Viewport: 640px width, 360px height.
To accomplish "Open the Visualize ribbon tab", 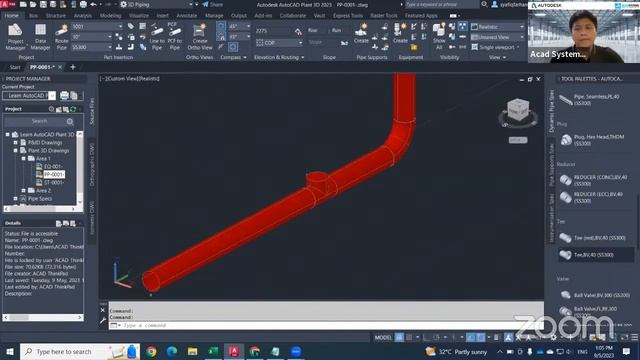I will (139, 16).
